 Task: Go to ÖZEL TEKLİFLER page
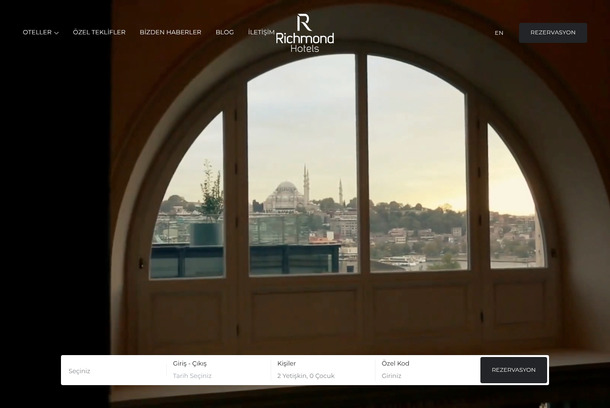[x=99, y=32]
